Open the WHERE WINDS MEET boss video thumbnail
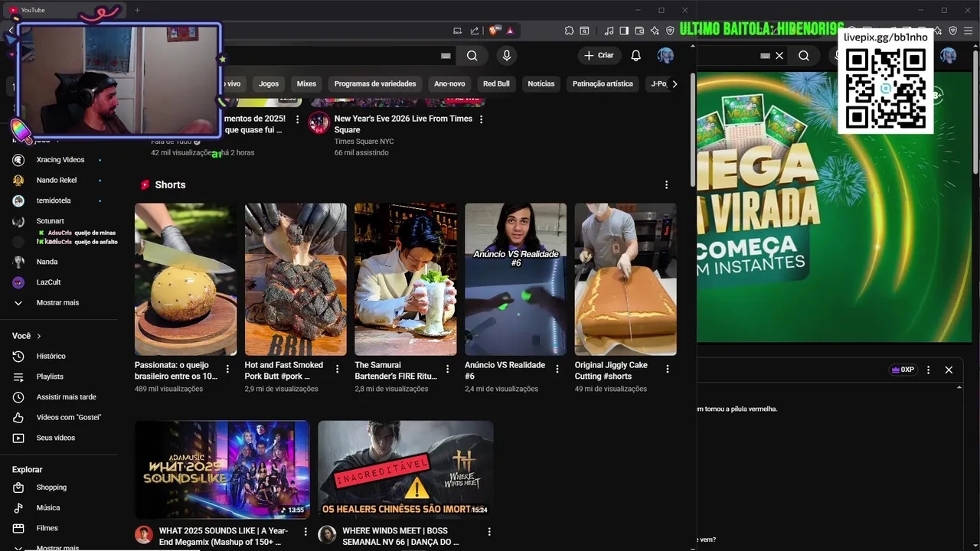The image size is (980, 551). pyautogui.click(x=406, y=470)
